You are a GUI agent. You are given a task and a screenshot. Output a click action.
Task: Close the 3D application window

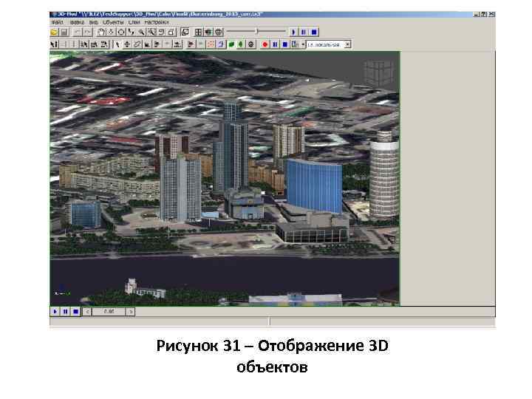491,15
